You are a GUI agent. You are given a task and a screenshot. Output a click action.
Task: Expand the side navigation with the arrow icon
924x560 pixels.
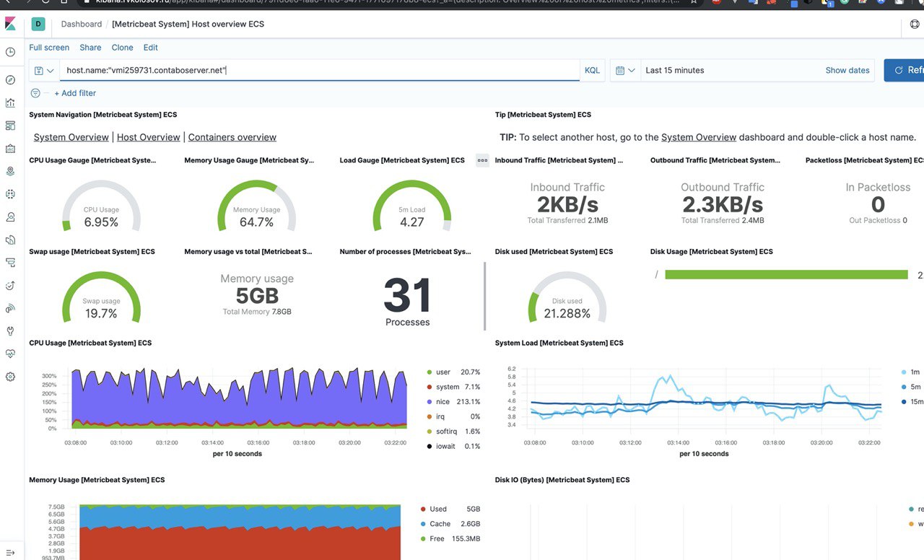tap(10, 552)
